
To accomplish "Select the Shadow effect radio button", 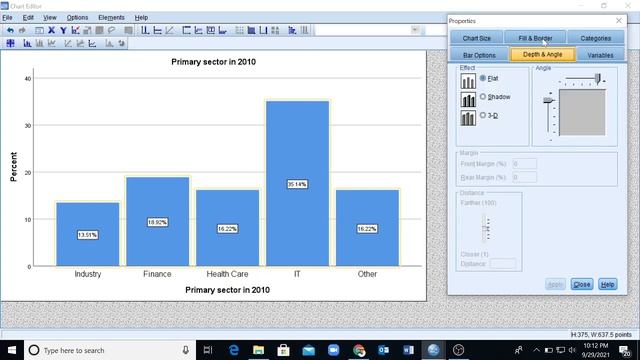I will click(483, 97).
